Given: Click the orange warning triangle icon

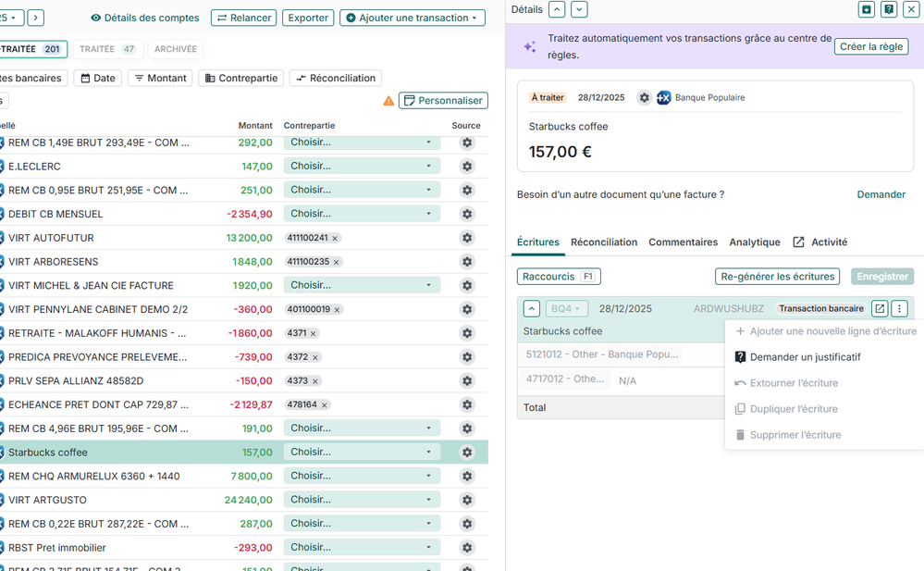Looking at the screenshot, I should 388,101.
